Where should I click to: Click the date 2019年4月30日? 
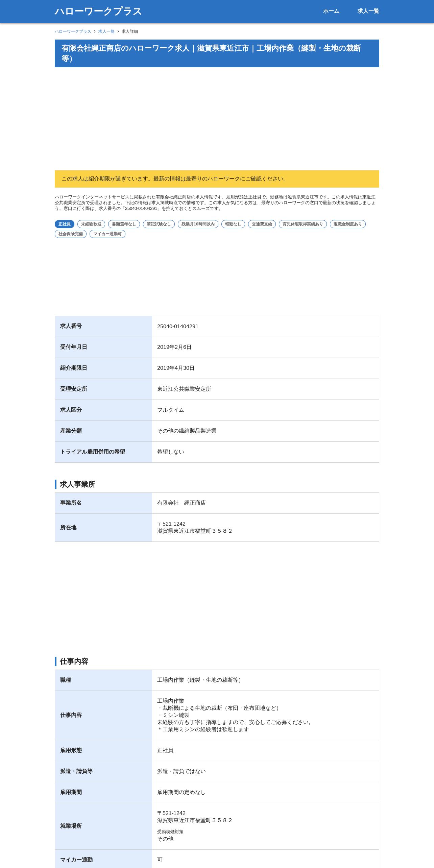click(176, 368)
